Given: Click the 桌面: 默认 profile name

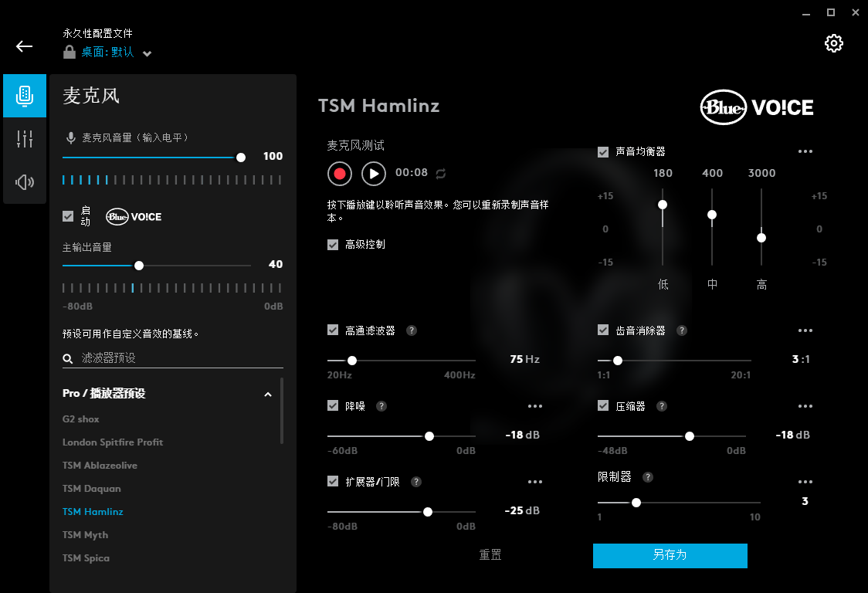Looking at the screenshot, I should click(x=107, y=52).
